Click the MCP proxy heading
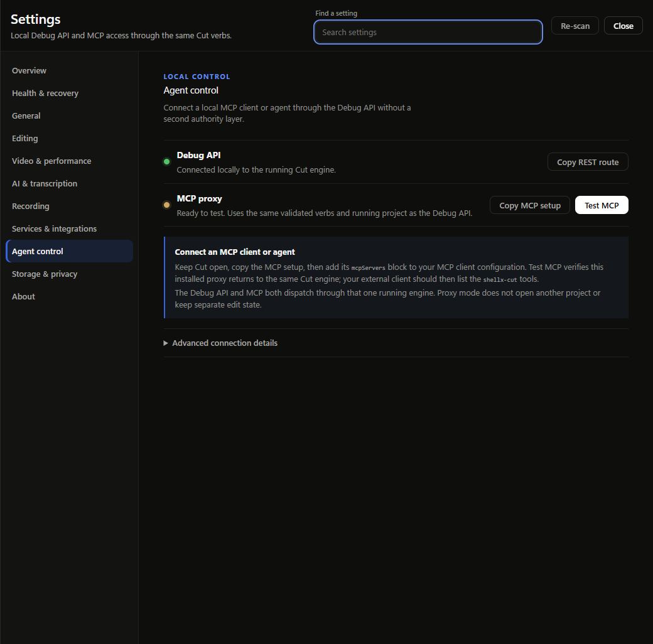The height and width of the screenshot is (644, 653). tap(200, 198)
